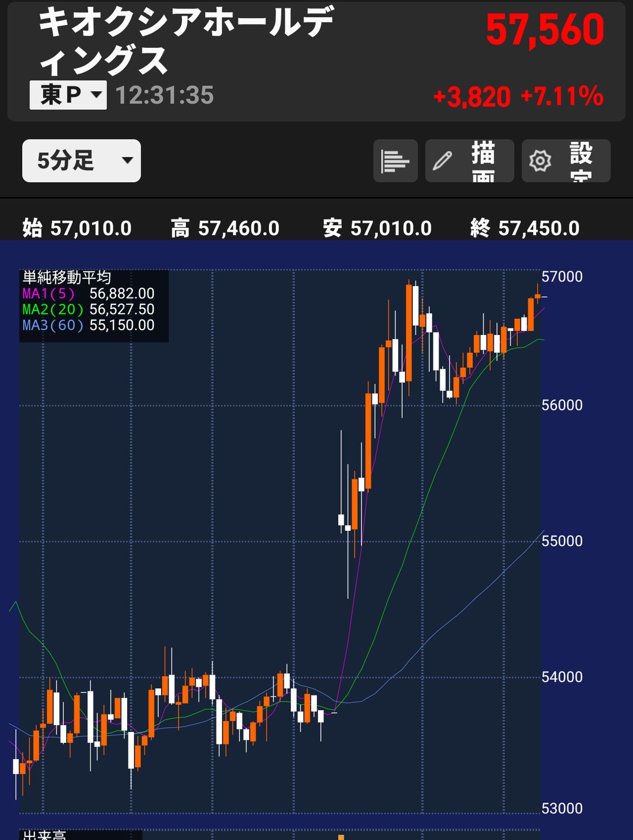Tap the 55000 price axis label
Viewport: 633px width, 840px height.
point(562,541)
